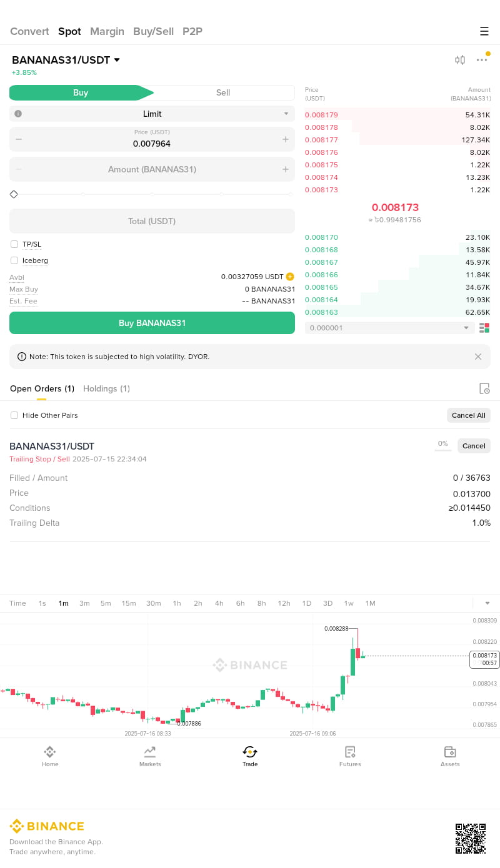Switch the order book layout icon
Screen dimensions: 500x868
(484, 328)
